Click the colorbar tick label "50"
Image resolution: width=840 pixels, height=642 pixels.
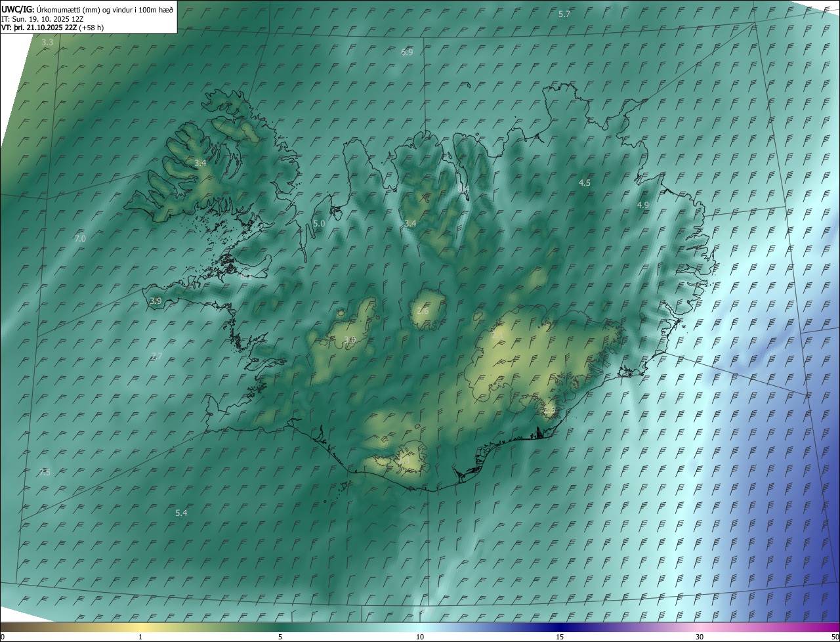coord(834,637)
